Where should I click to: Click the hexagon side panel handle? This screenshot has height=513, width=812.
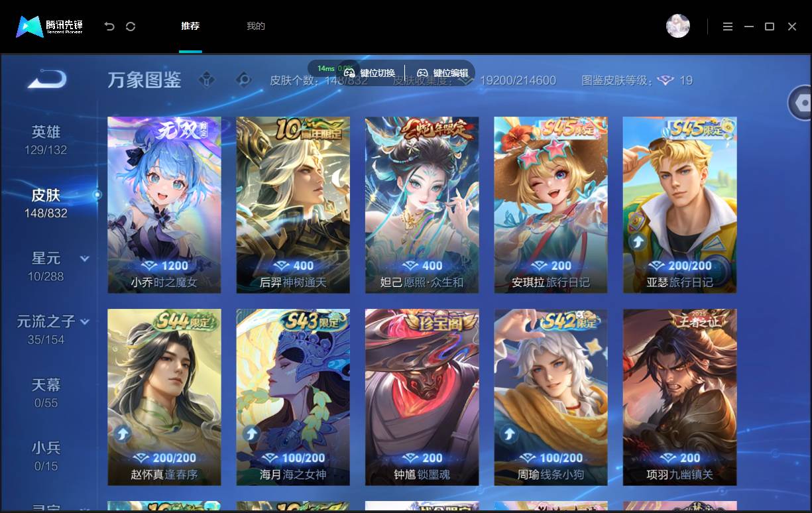pyautogui.click(x=800, y=103)
